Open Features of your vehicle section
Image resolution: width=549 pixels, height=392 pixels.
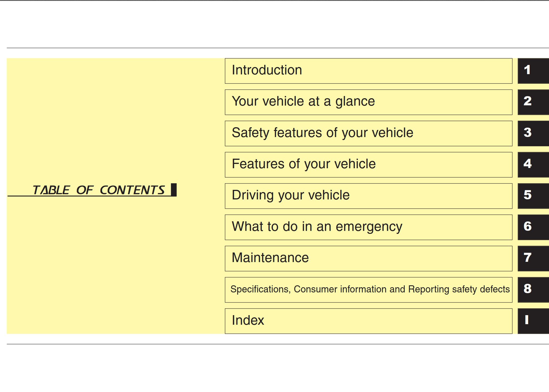tap(368, 165)
